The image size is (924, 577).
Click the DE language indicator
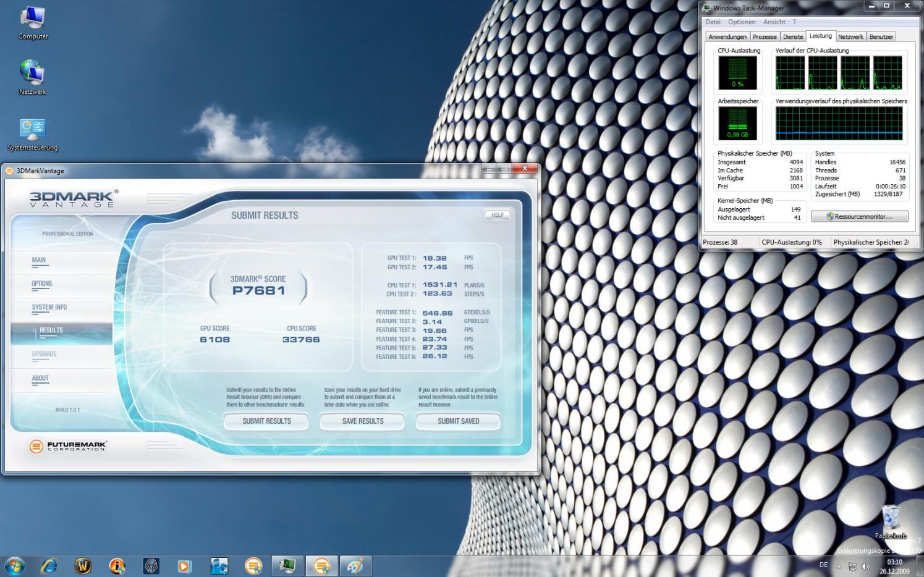(x=823, y=565)
